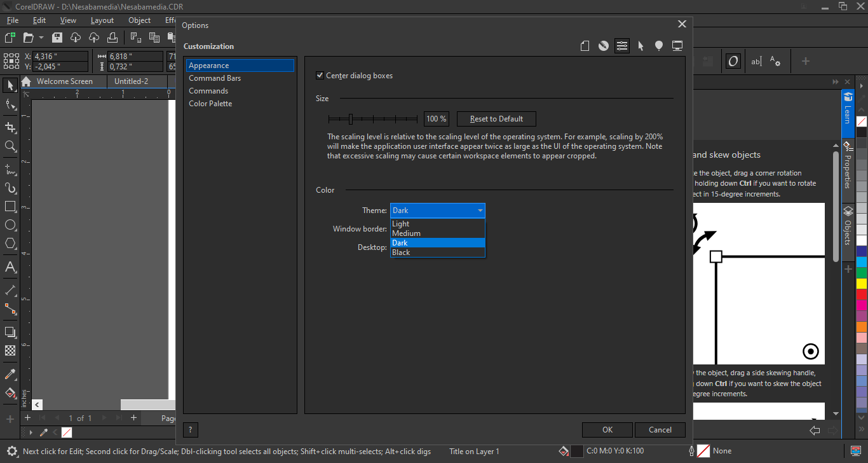Activate the Text tool
The width and height of the screenshot is (868, 463).
point(10,267)
